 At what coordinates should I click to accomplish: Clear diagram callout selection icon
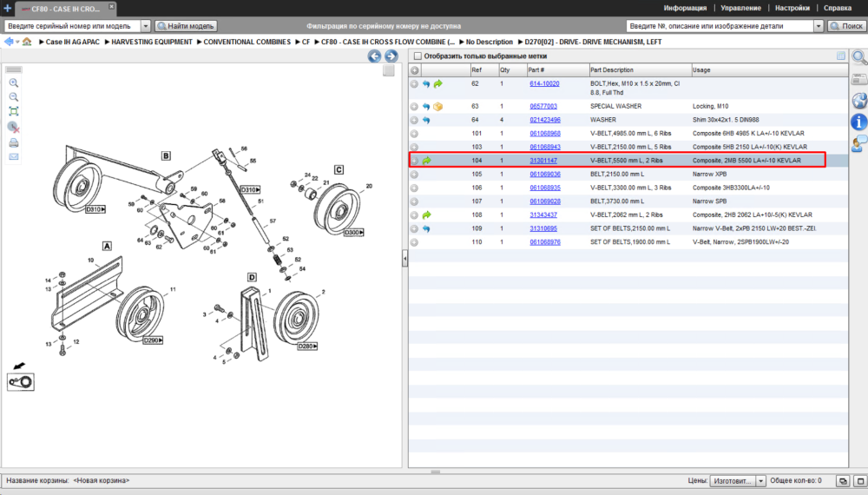coord(14,128)
